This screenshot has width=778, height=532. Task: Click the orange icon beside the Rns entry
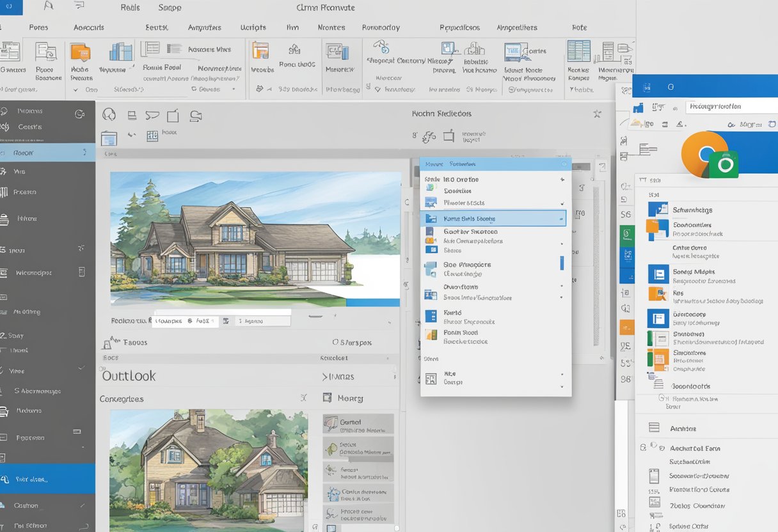pyautogui.click(x=658, y=293)
